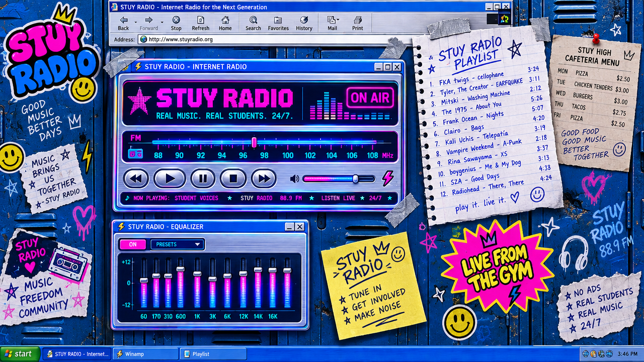The height and width of the screenshot is (362, 644).
Task: Maximize the Internet Radio player window
Action: pos(387,67)
